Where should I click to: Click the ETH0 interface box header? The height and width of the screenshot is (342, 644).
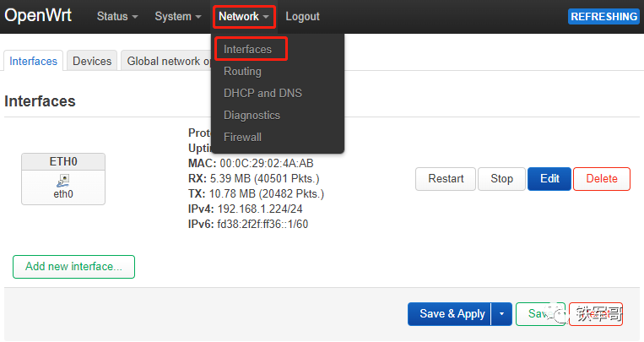(x=63, y=161)
